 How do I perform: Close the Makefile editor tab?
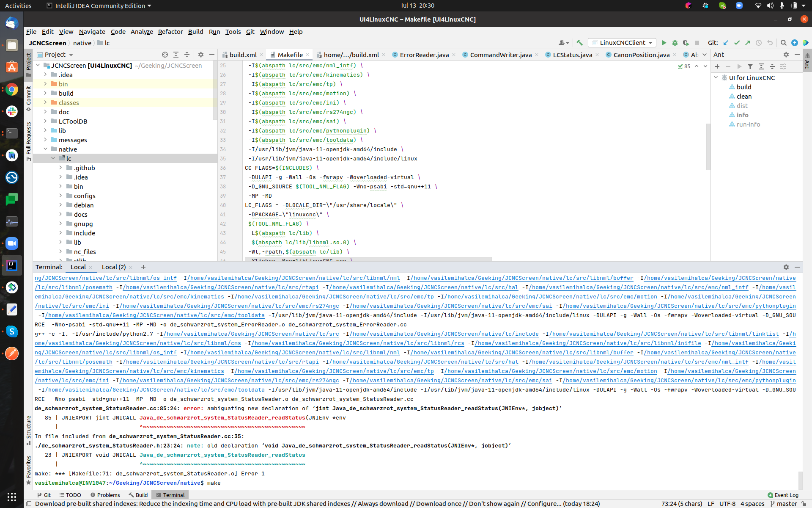(307, 55)
